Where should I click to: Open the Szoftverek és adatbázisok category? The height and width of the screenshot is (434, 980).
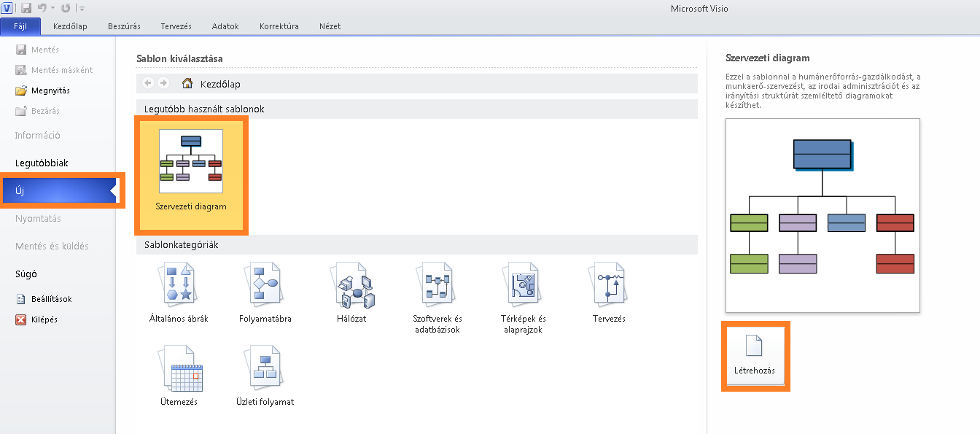click(x=437, y=298)
